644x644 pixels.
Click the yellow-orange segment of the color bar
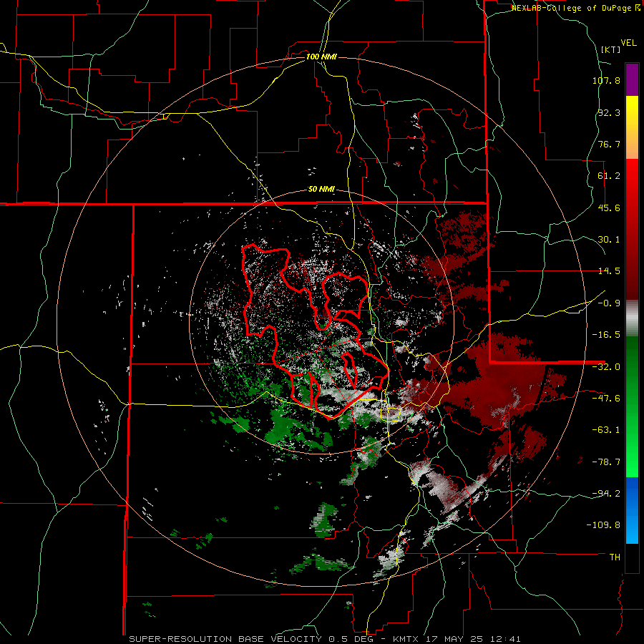click(632, 127)
